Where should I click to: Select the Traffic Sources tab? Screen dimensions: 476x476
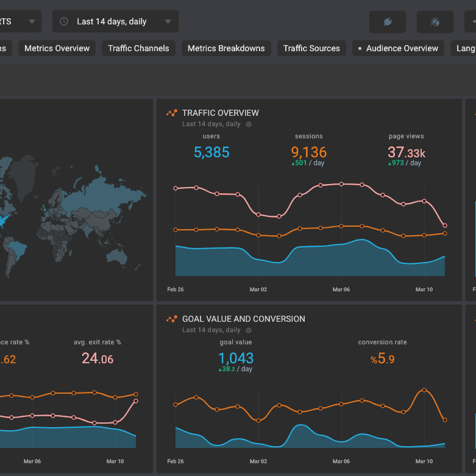[311, 48]
